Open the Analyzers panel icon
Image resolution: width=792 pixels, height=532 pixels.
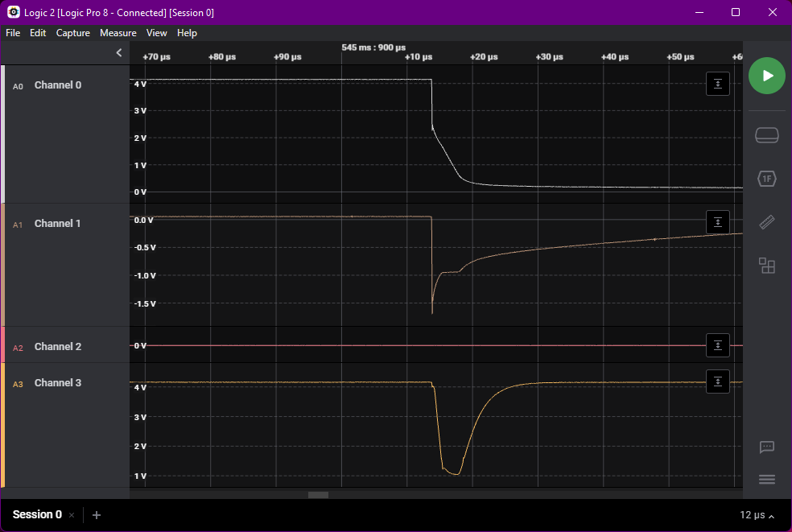(767, 179)
